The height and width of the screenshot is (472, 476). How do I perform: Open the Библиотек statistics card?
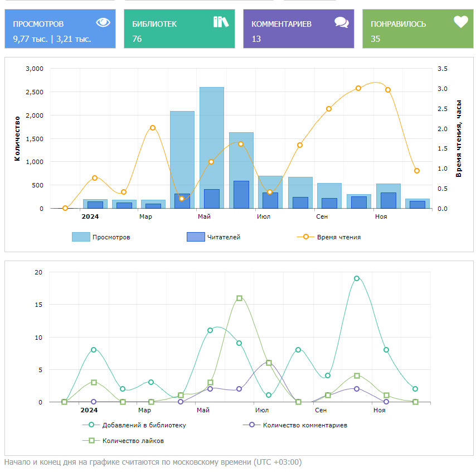click(179, 28)
